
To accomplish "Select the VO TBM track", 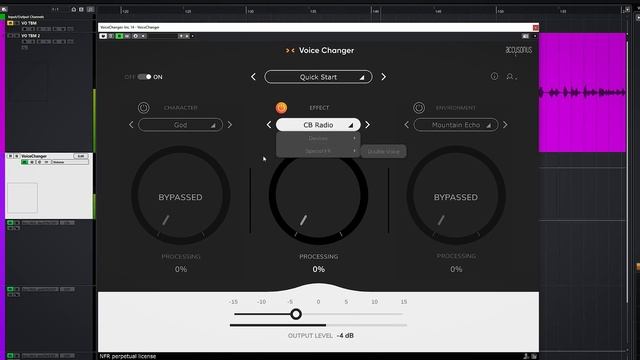I will [x=29, y=23].
